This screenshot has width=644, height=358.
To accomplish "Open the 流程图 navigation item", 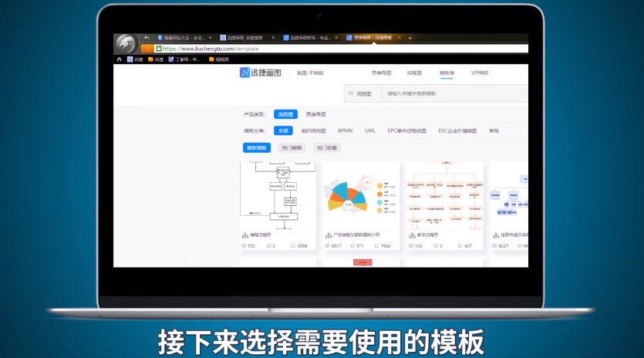I will click(x=414, y=73).
